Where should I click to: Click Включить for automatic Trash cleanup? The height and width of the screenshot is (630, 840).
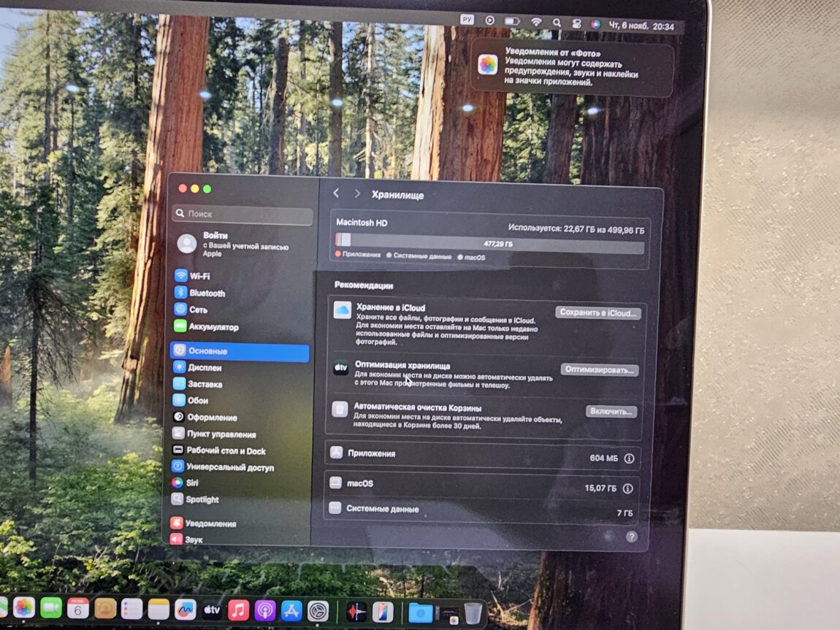(x=611, y=412)
